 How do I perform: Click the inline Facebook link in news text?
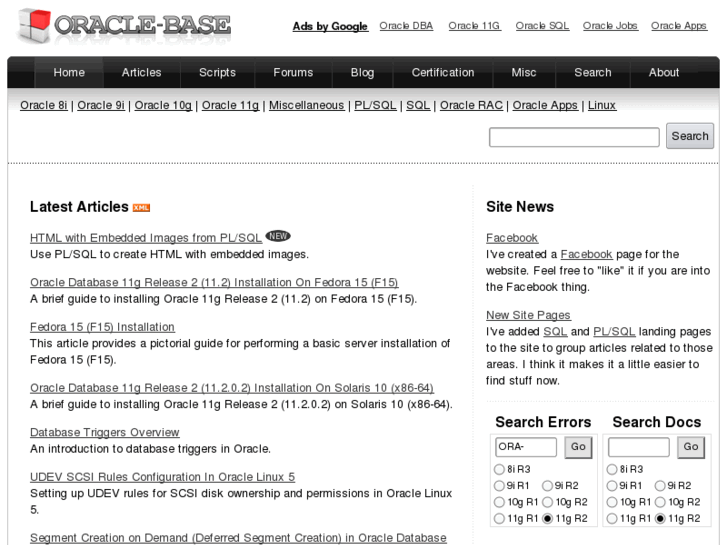[x=587, y=254]
